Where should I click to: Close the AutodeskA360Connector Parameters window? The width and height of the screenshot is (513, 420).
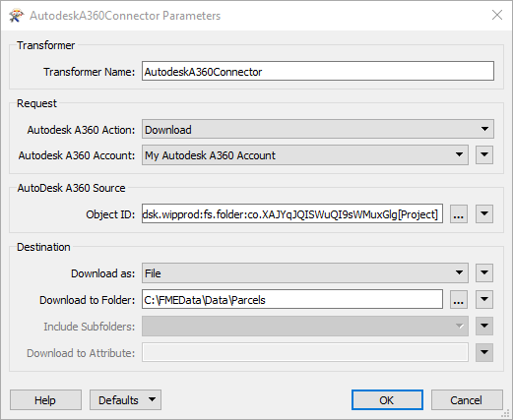click(x=497, y=15)
